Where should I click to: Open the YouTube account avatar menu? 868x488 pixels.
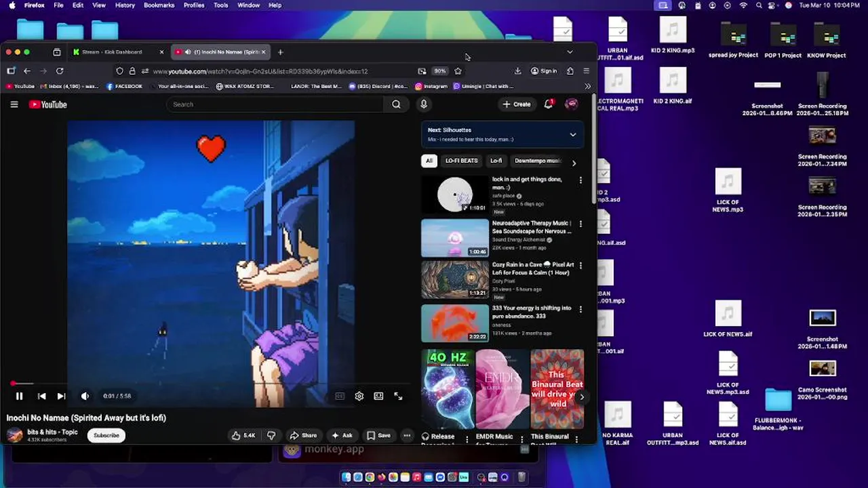(572, 104)
